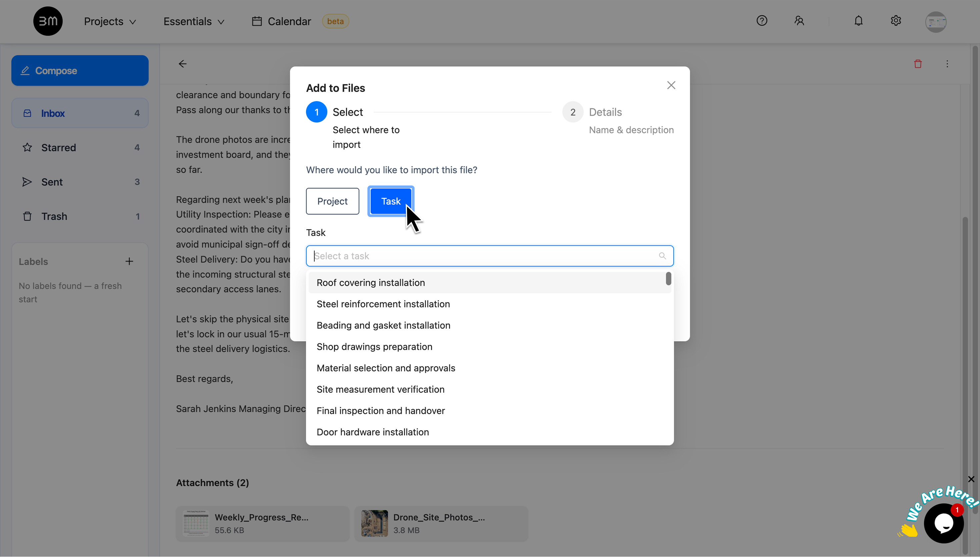Image resolution: width=980 pixels, height=557 pixels.
Task: Click the BM logo icon
Action: 48,21
